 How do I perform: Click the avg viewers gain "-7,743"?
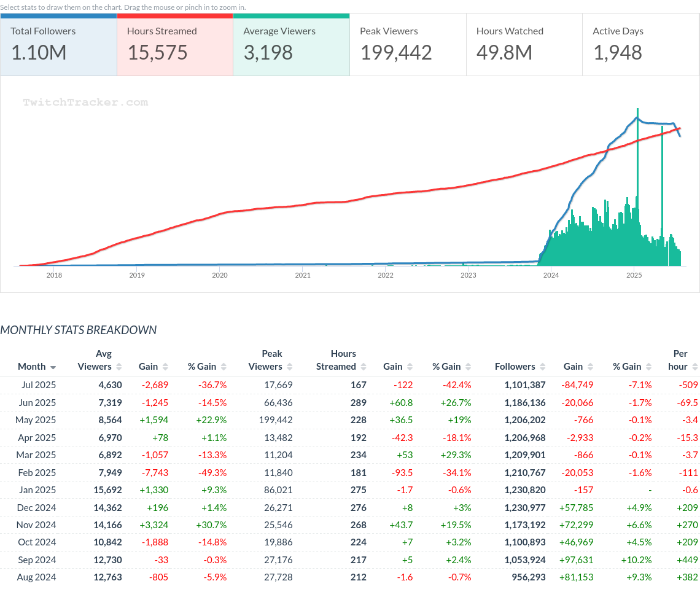tap(155, 473)
